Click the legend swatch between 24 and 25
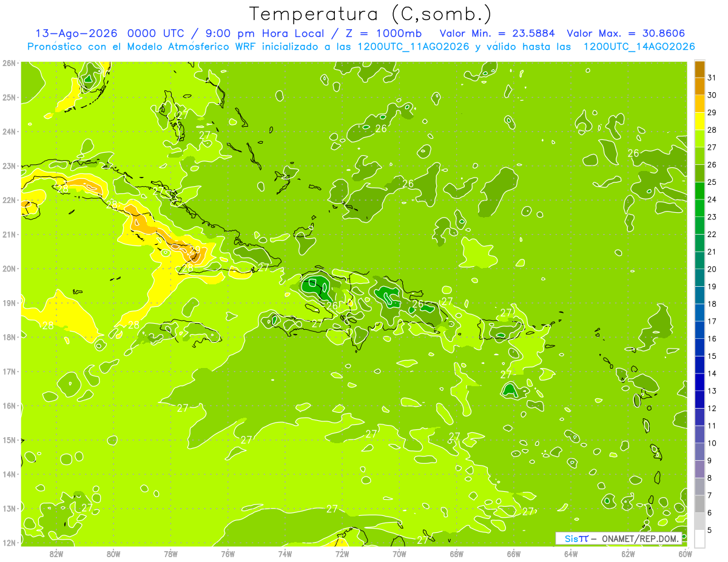 (x=699, y=190)
